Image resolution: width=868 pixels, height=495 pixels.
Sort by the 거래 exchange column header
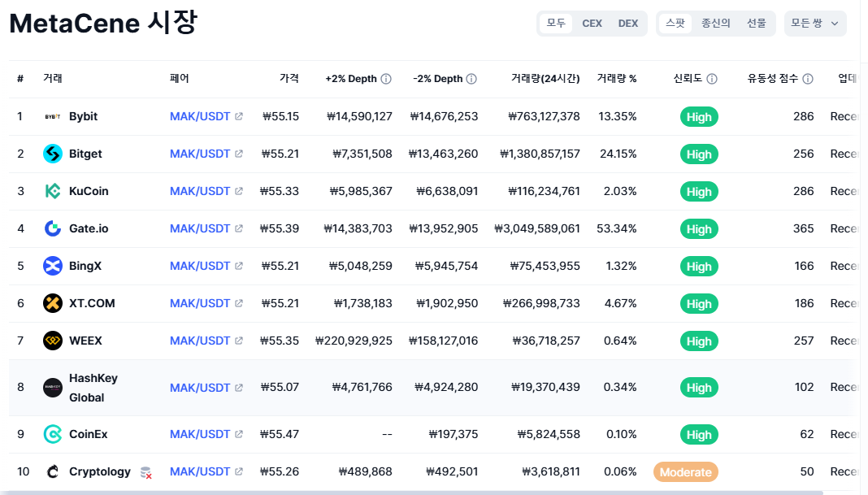53,79
